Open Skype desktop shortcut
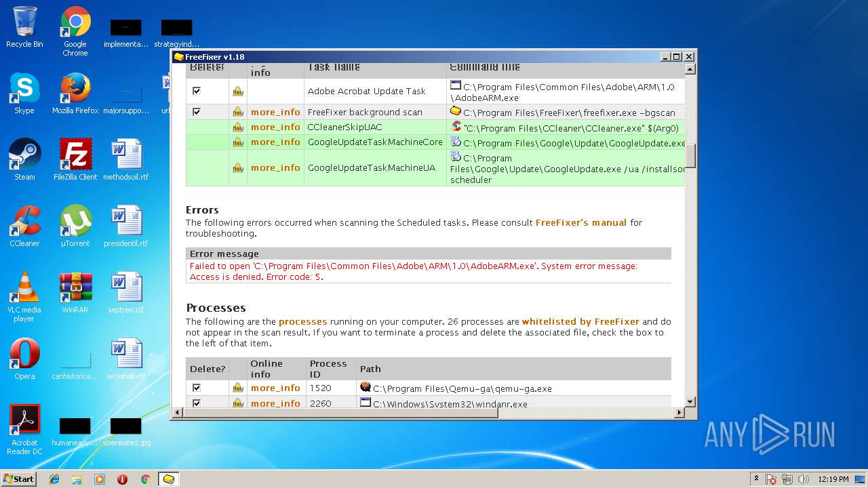 pyautogui.click(x=24, y=94)
